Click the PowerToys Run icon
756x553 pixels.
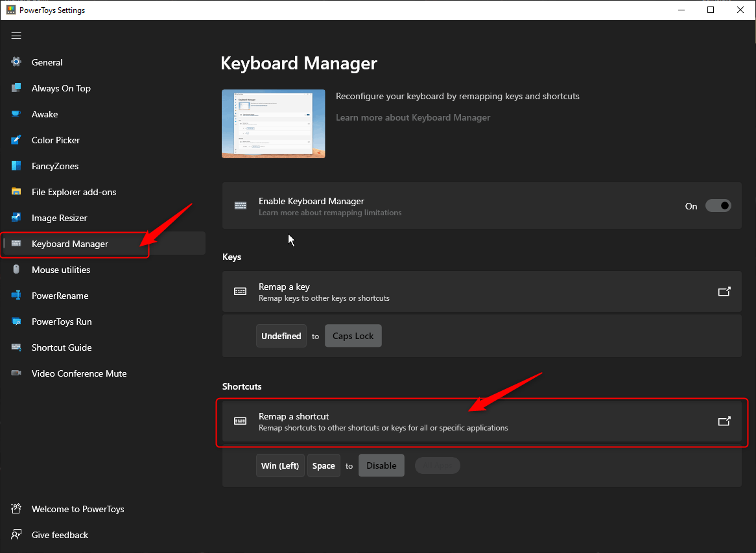(x=16, y=321)
